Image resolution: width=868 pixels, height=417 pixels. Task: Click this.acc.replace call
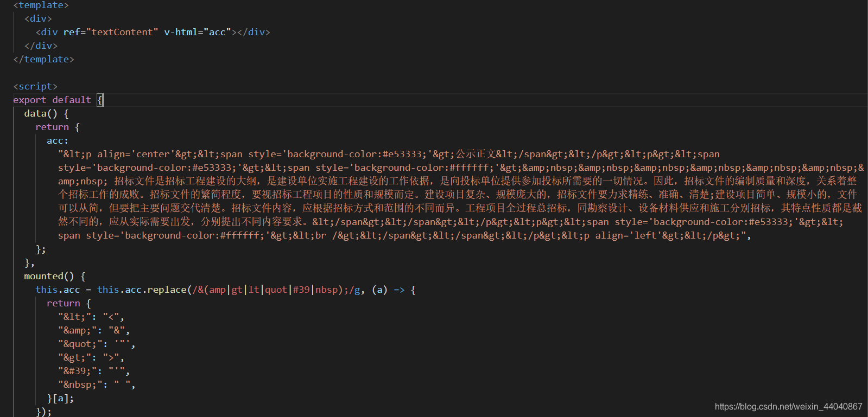pos(142,290)
